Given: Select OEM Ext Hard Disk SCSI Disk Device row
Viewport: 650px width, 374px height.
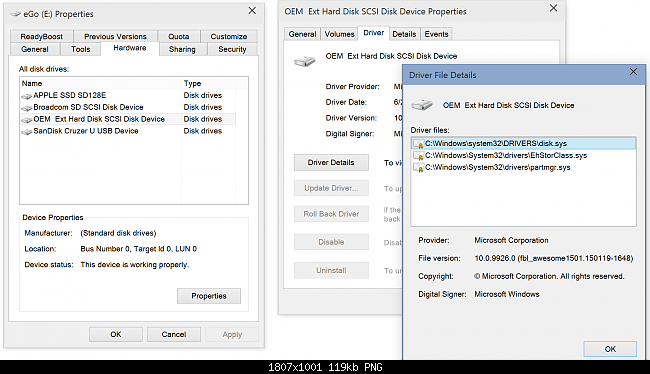Looking at the screenshot, I should (x=128, y=119).
